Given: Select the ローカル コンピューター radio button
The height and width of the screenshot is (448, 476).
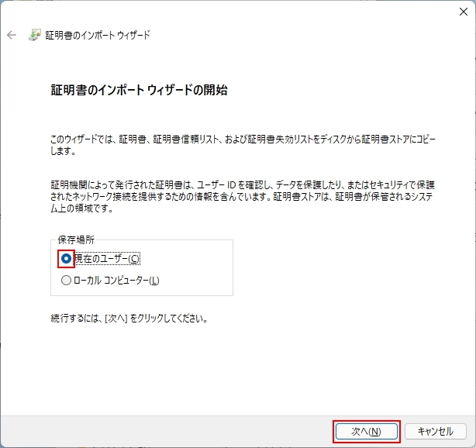Looking at the screenshot, I should pyautogui.click(x=66, y=280).
